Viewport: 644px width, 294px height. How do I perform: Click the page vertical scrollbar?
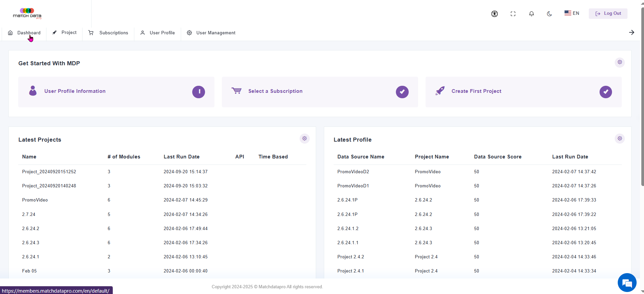click(x=642, y=98)
